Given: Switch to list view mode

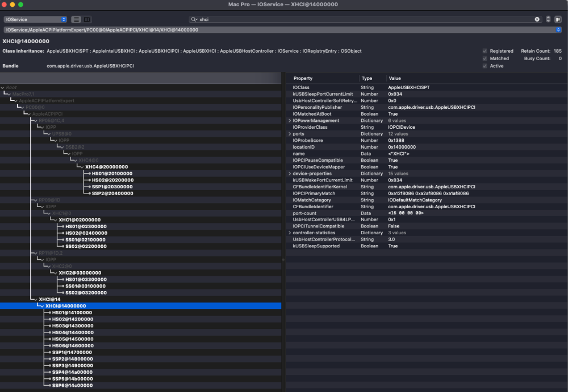Looking at the screenshot, I should tap(76, 19).
